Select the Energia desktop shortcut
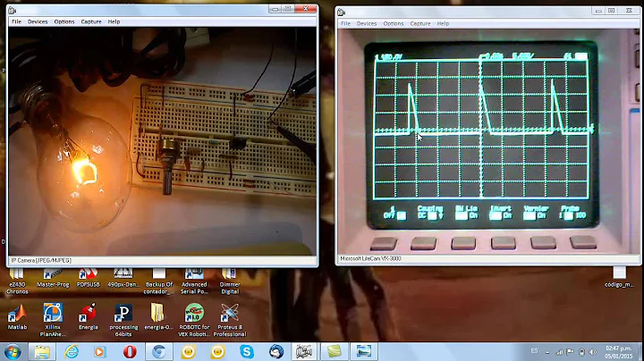 click(88, 316)
